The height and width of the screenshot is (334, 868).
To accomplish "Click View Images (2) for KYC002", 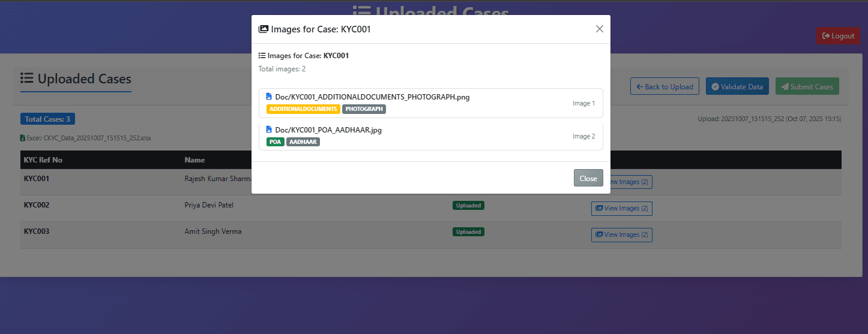I will click(621, 208).
